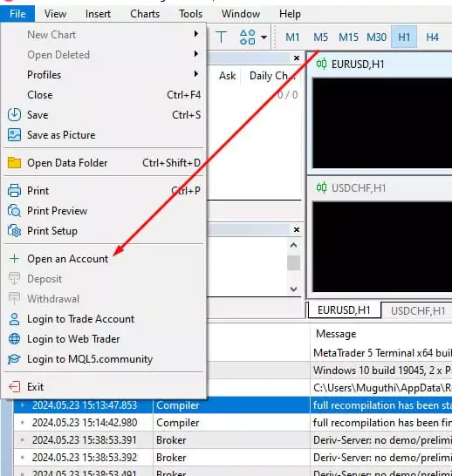Click the Save as Picture icon
Viewport: 452px width, 476px height.
click(x=14, y=135)
